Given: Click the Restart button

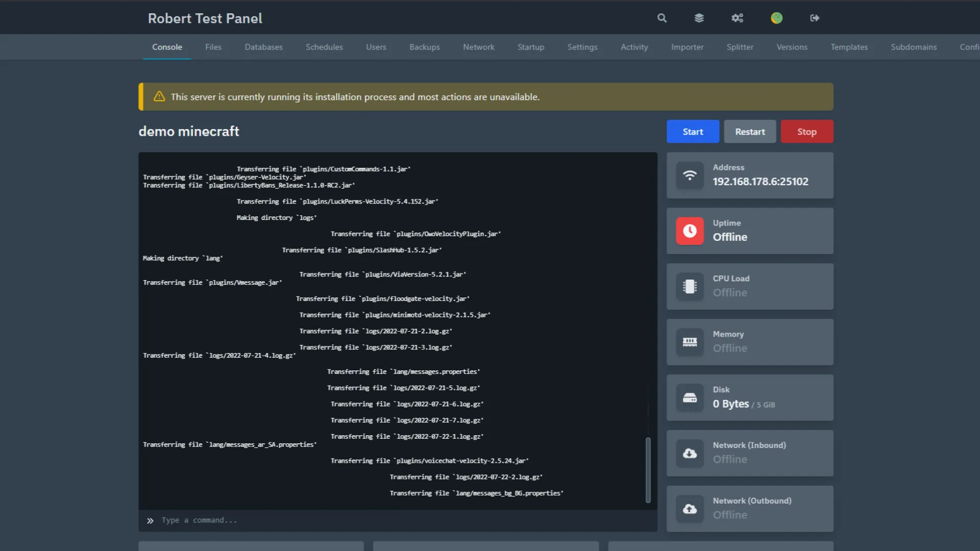Looking at the screenshot, I should tap(750, 132).
